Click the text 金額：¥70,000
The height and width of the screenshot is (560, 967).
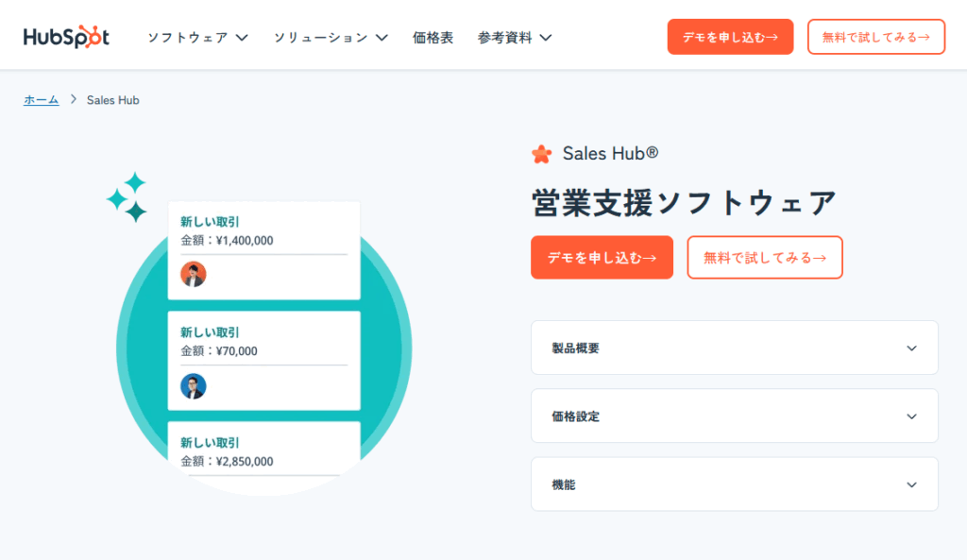(x=219, y=351)
